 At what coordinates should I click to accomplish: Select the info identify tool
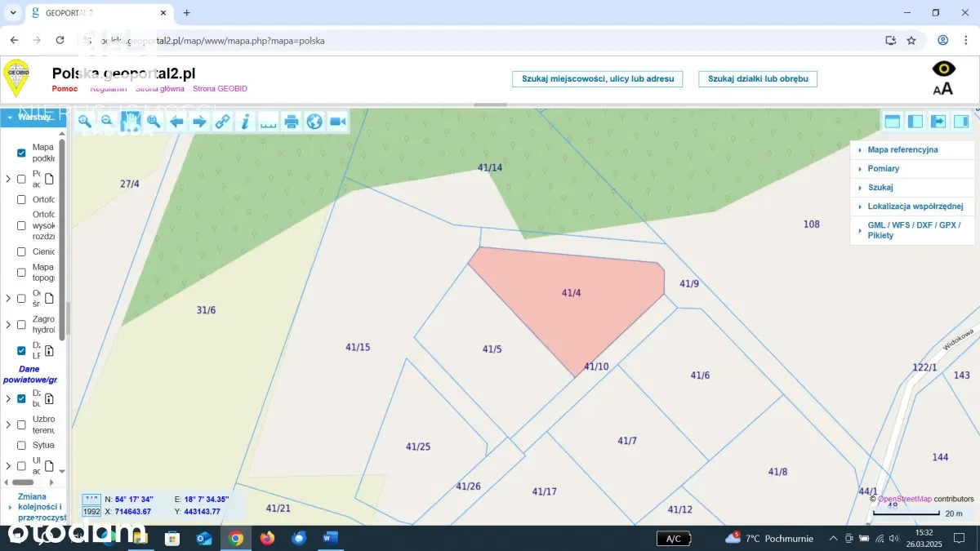click(245, 122)
